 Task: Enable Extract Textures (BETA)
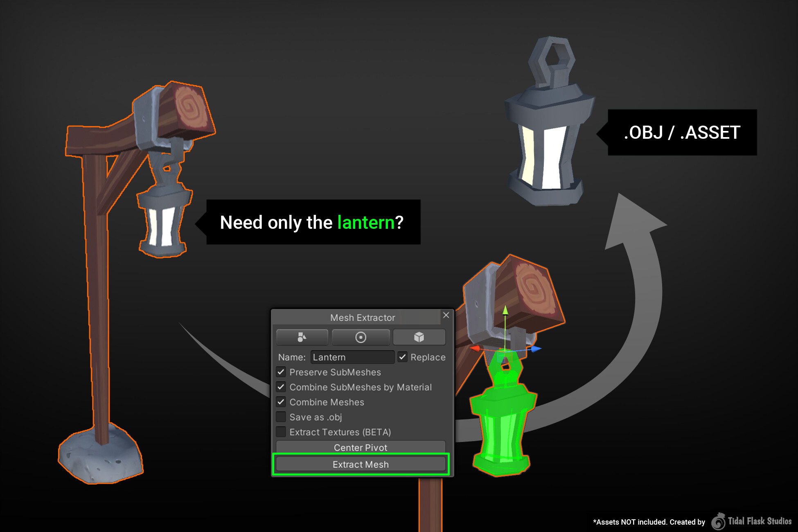[281, 432]
